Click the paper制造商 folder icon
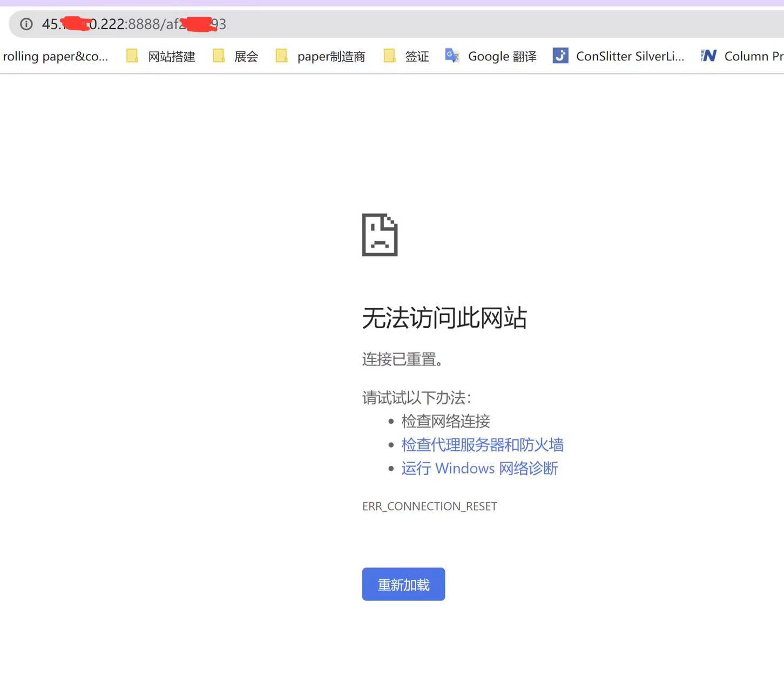 (x=281, y=56)
